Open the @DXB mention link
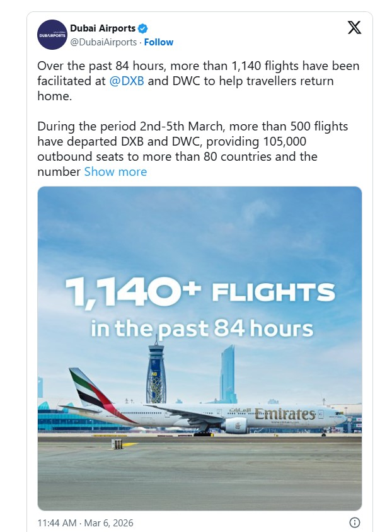The width and height of the screenshot is (392, 532). pyautogui.click(x=128, y=81)
